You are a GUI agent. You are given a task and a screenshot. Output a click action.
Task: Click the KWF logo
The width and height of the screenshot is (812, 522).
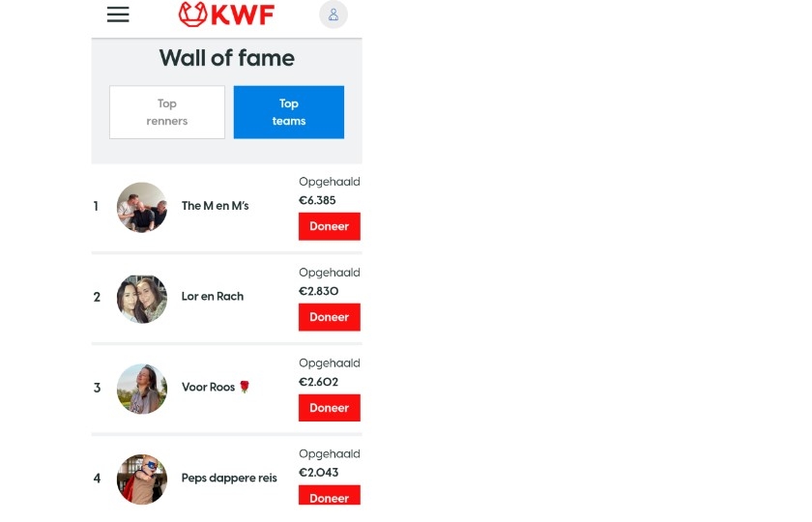pyautogui.click(x=226, y=14)
